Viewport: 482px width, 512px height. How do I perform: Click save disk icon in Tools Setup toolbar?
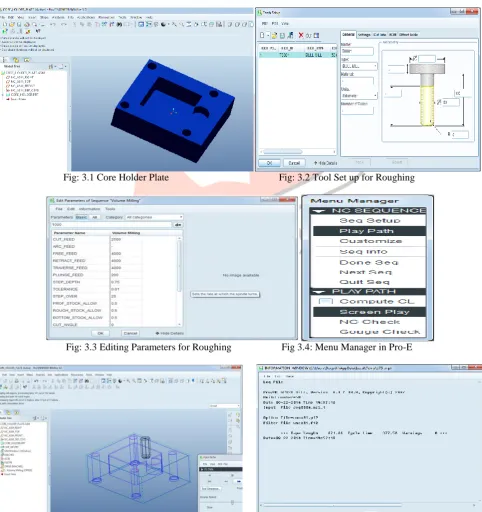(282, 35)
